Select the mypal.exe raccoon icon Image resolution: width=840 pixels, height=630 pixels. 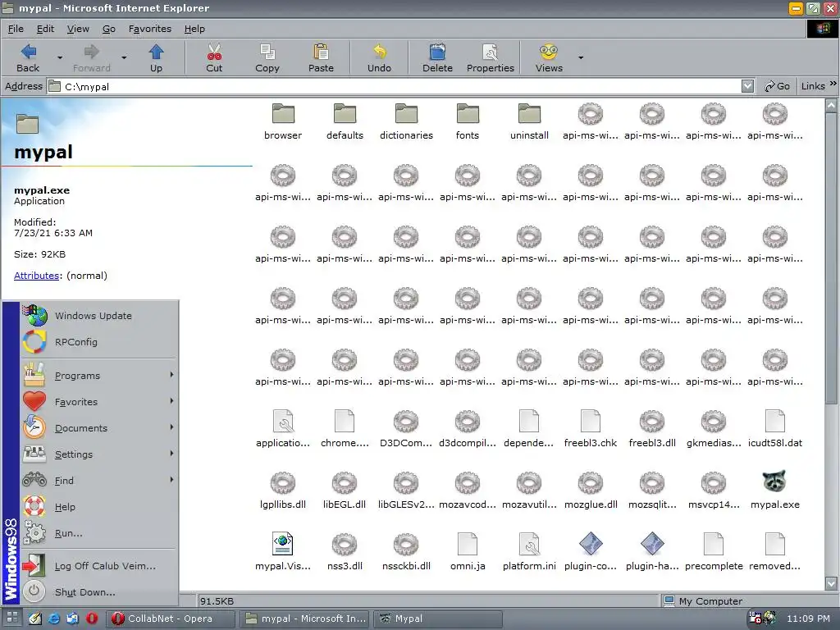[x=774, y=481]
